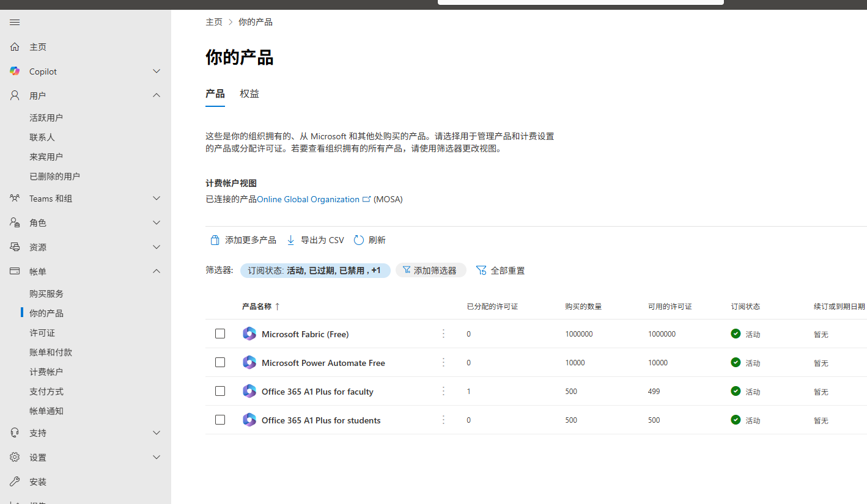Open the 订阅状态 filter pill
Screen dimensions: 867x504
(315, 271)
